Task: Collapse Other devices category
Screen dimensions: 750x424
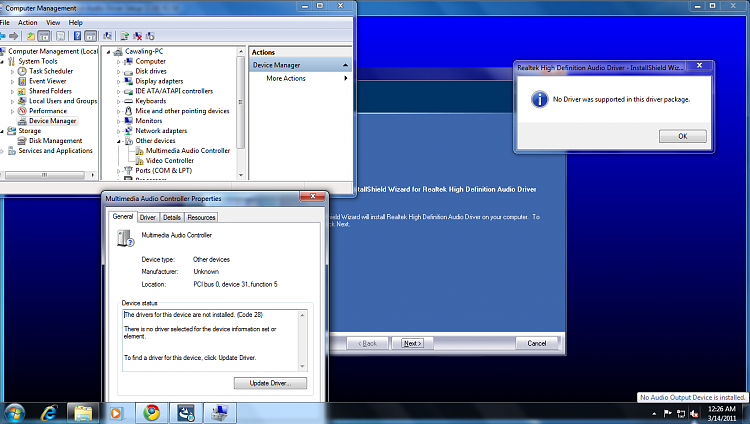Action: click(119, 141)
